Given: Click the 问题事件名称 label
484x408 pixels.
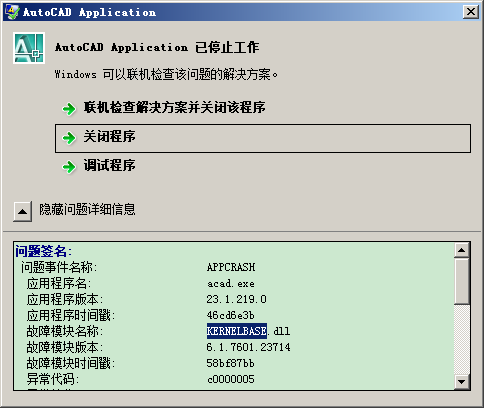Looking at the screenshot, I should pos(59,267).
